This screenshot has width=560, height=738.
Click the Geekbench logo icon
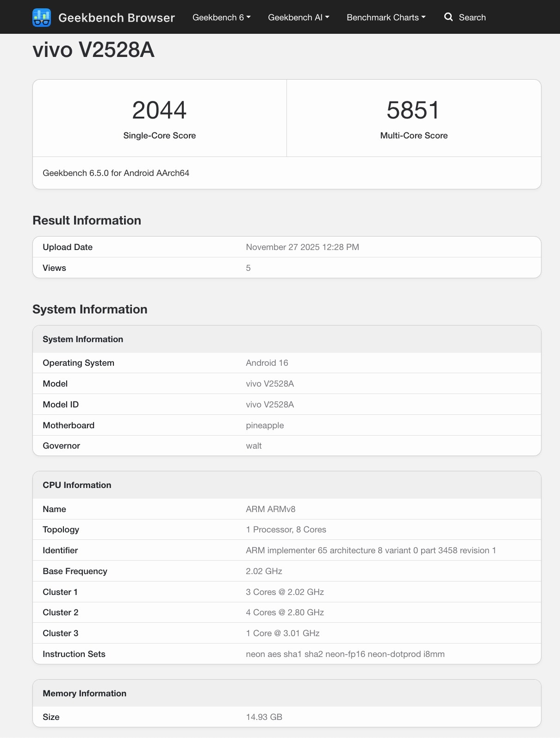42,18
